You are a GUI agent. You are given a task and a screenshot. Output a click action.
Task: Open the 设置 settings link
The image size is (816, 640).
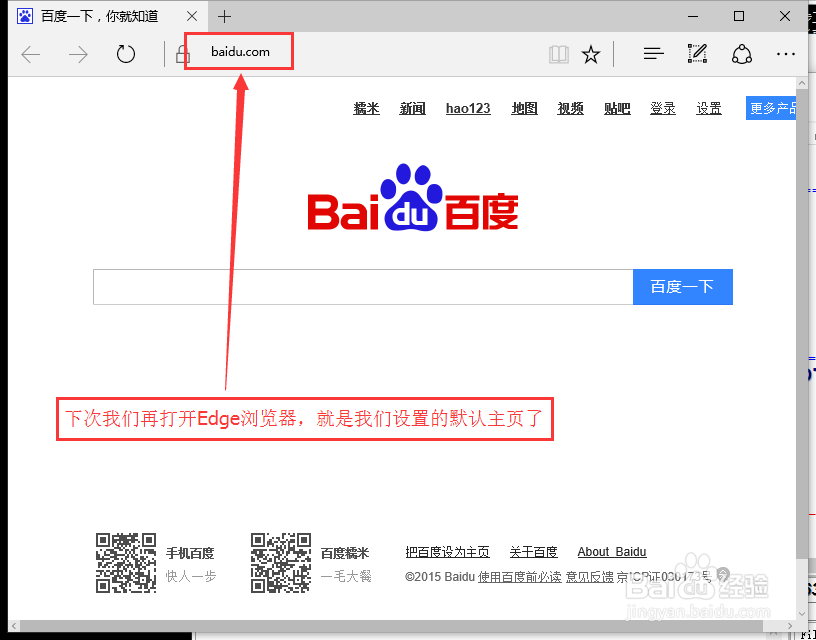coord(709,108)
